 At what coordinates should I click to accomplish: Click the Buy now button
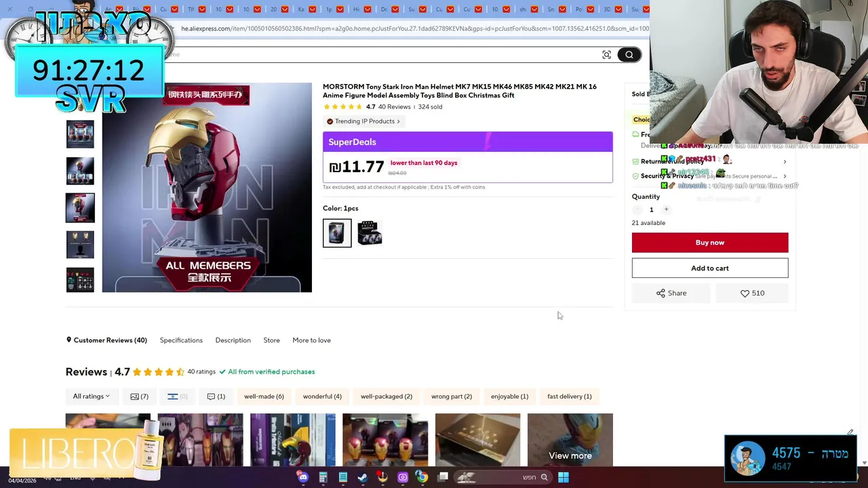pyautogui.click(x=710, y=243)
